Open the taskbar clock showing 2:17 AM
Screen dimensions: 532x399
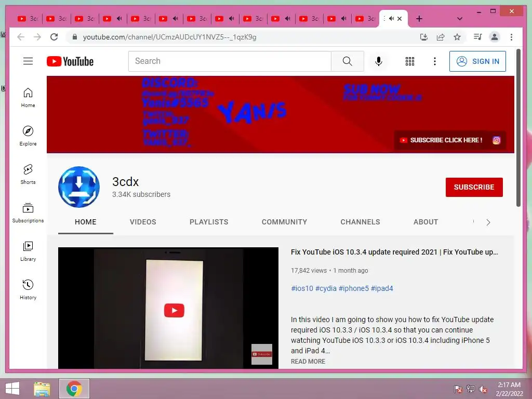click(x=509, y=389)
